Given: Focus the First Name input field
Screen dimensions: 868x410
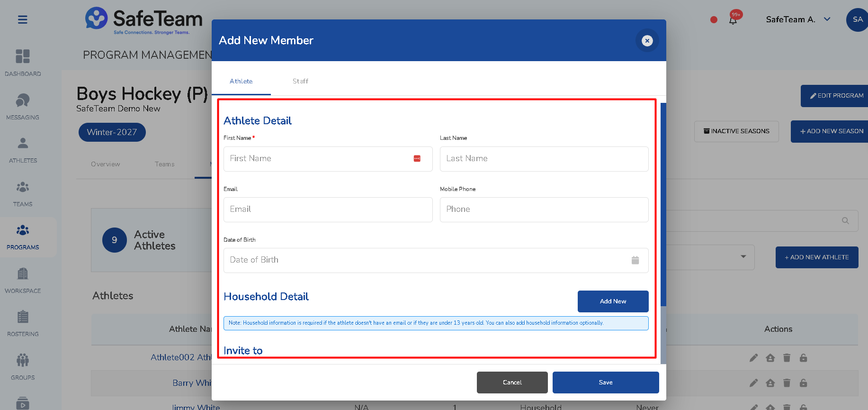Looking at the screenshot, I should point(328,159).
